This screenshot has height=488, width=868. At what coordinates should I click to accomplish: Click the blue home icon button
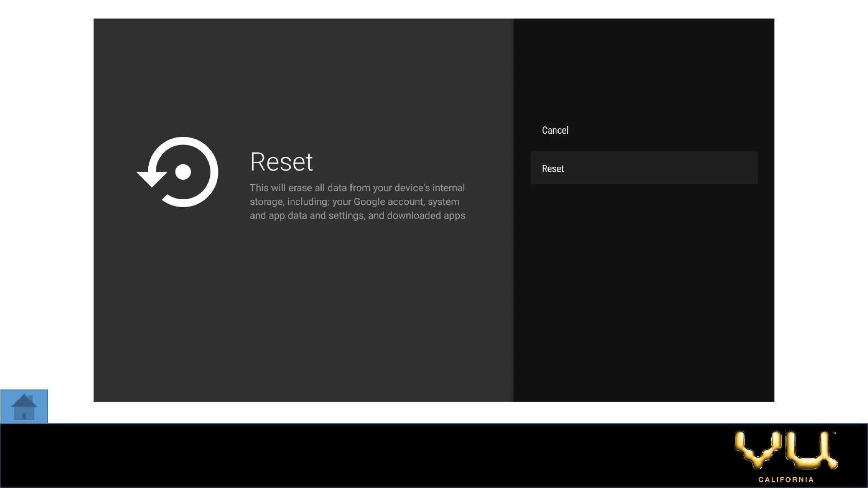coord(24,406)
